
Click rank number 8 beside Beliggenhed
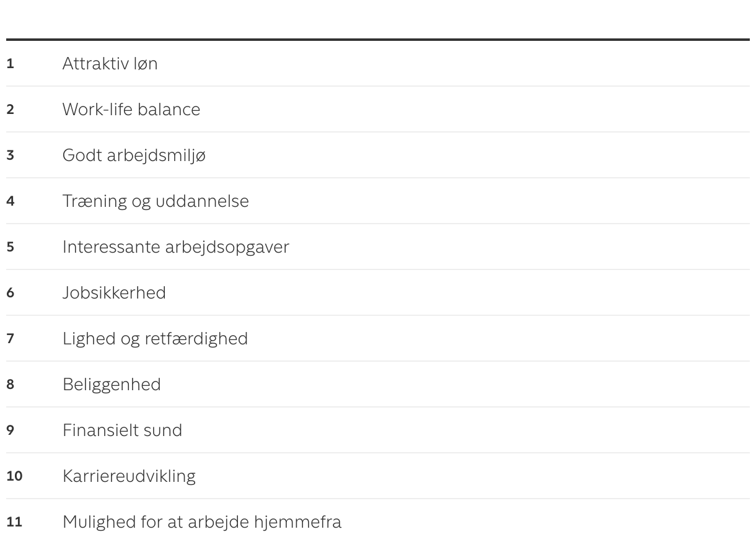(10, 385)
